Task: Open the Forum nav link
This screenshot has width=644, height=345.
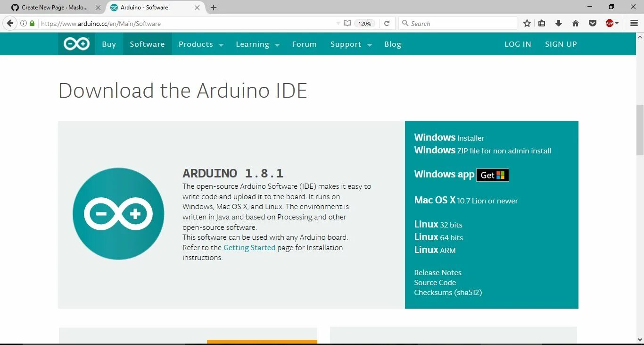Action: pyautogui.click(x=304, y=44)
